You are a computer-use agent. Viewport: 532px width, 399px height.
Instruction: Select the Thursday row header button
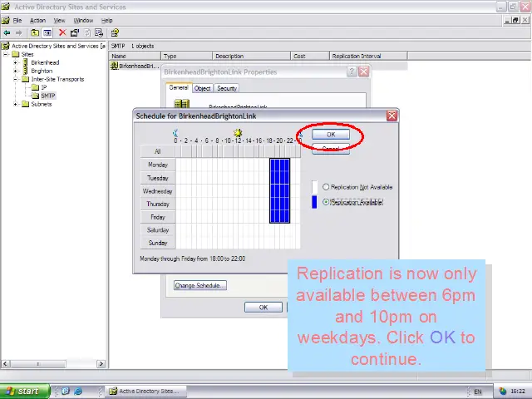pyautogui.click(x=158, y=204)
